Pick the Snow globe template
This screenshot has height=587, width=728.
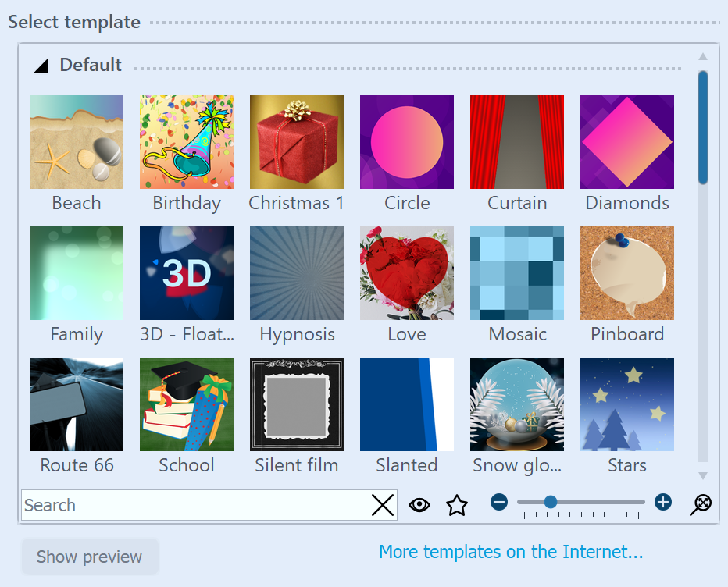516,404
